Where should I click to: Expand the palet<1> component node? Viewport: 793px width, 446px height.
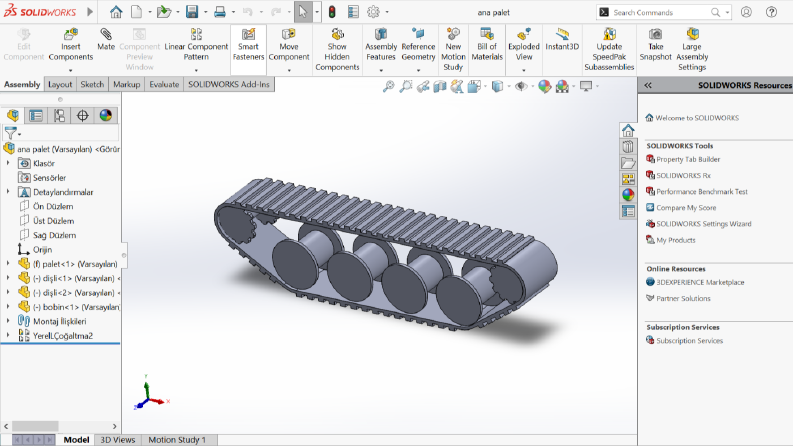[x=8, y=263]
